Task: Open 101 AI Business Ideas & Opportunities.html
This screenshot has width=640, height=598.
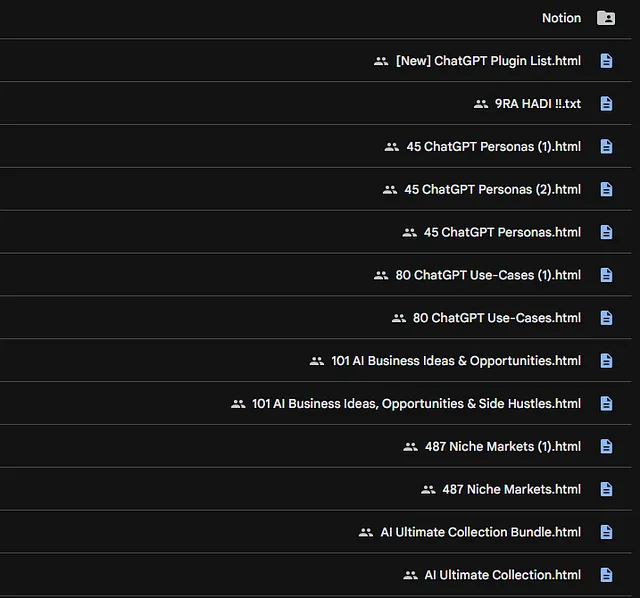Action: 456,361
